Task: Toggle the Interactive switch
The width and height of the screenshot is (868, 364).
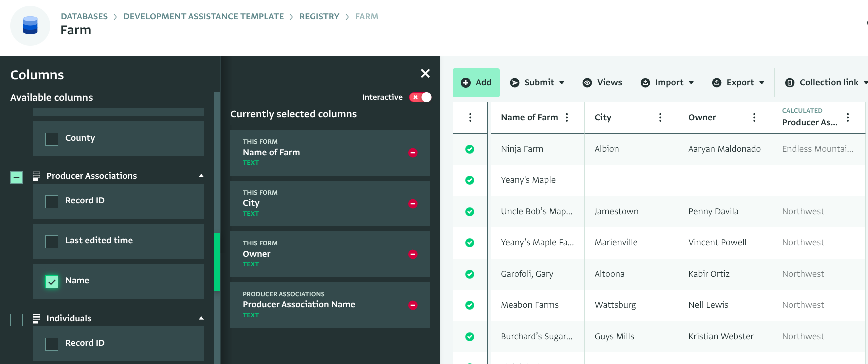Action: coord(420,97)
